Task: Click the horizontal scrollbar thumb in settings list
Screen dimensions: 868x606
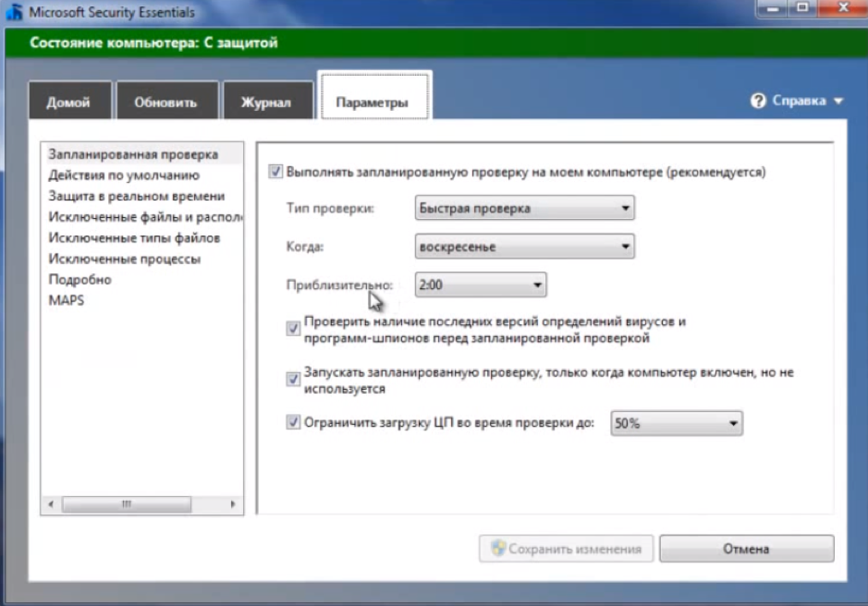Action: pos(127,504)
